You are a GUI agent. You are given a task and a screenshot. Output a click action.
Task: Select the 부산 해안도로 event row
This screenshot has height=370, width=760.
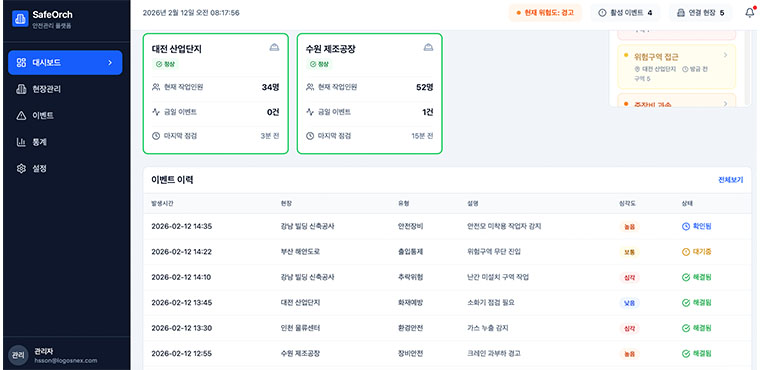coord(447,252)
